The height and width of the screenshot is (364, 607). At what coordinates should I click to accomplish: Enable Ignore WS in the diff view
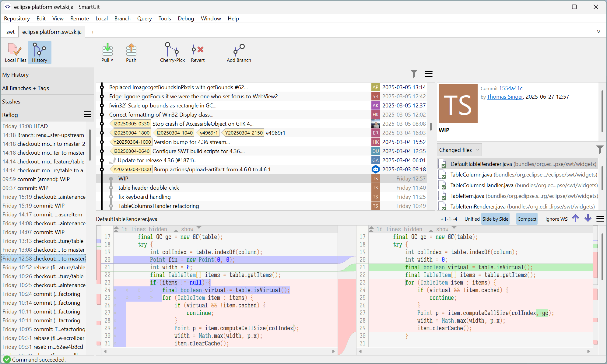click(x=556, y=219)
